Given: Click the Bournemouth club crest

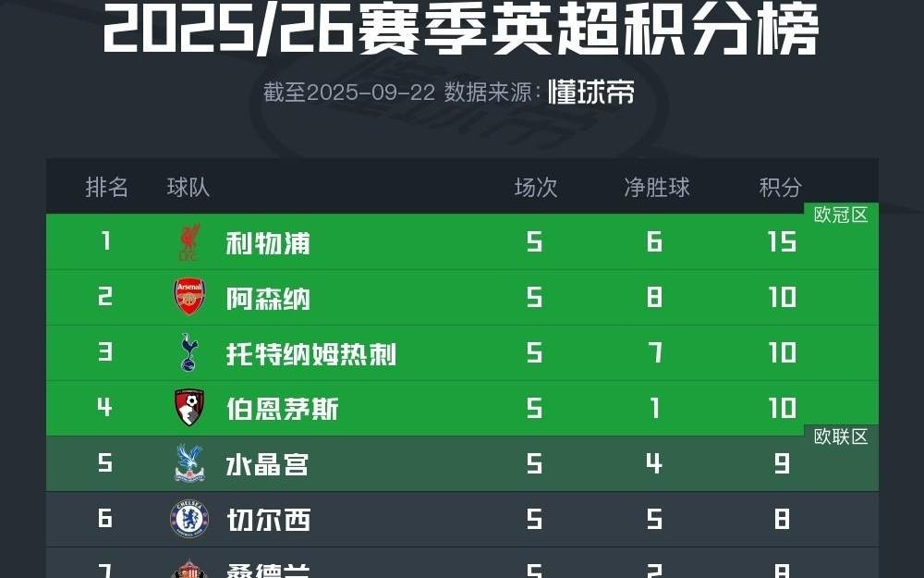Looking at the screenshot, I should coord(189,408).
